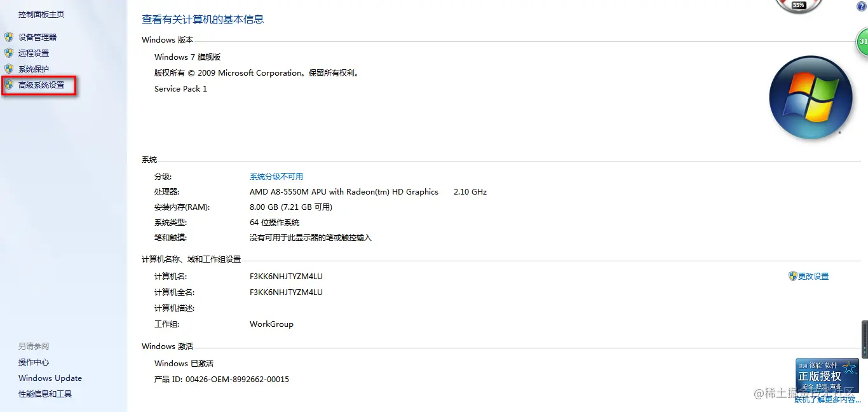Open Windows Update link
The width and height of the screenshot is (868, 412).
(50, 378)
